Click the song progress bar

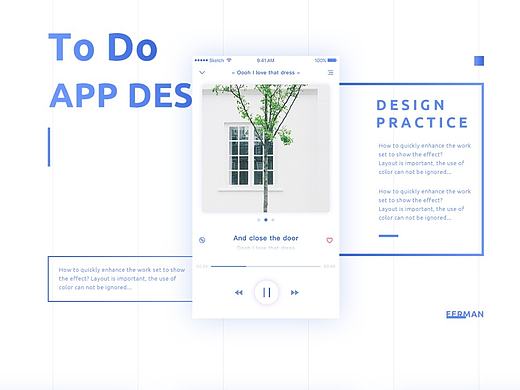[266, 266]
